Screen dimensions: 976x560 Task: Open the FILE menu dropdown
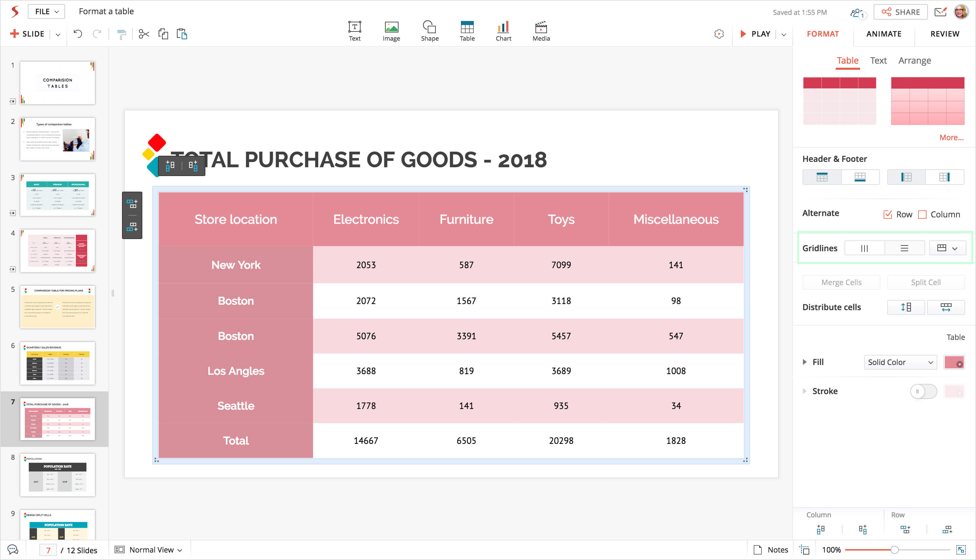pyautogui.click(x=46, y=12)
